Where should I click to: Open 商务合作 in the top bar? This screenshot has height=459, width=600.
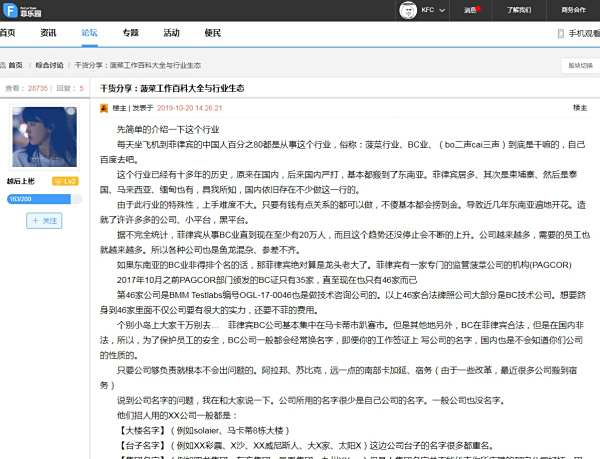pos(573,10)
